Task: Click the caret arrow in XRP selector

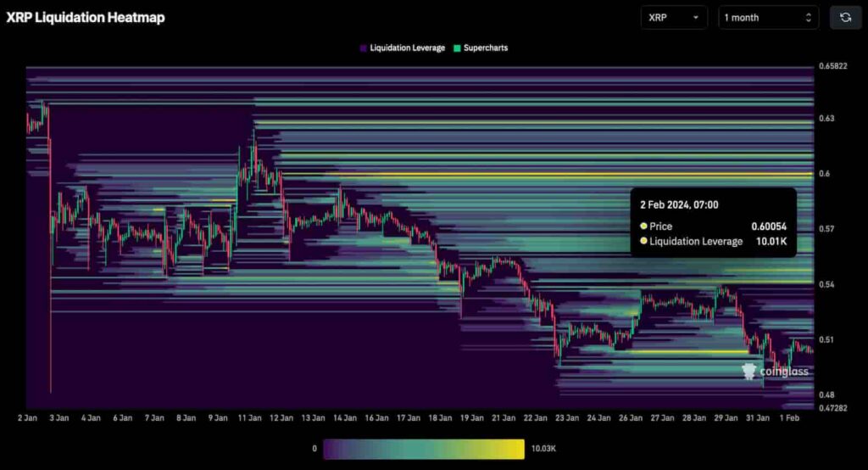Action: coord(696,18)
